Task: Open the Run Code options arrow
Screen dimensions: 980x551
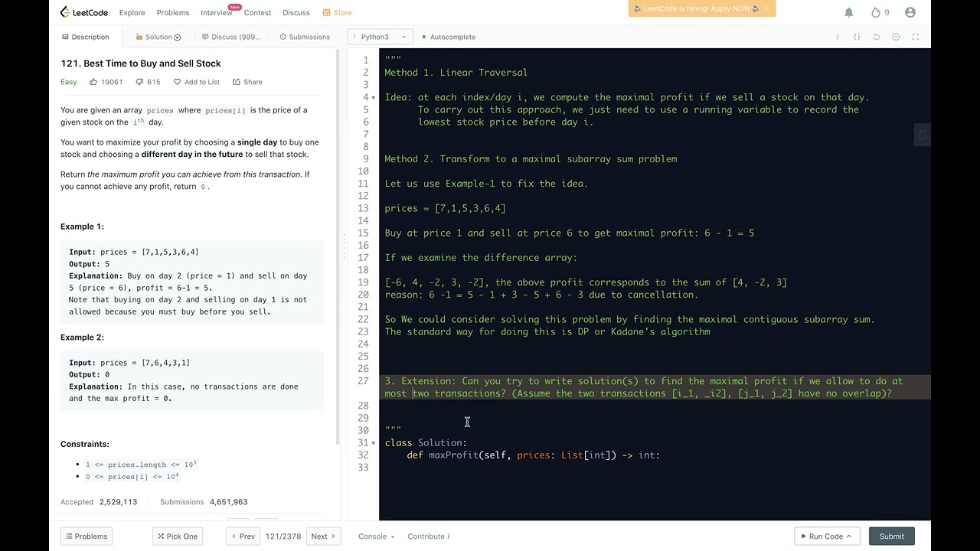Action: click(x=848, y=536)
